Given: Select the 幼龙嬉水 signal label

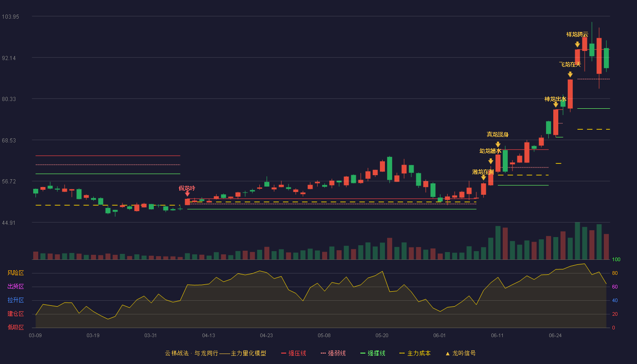Looking at the screenshot, I should (x=490, y=151).
